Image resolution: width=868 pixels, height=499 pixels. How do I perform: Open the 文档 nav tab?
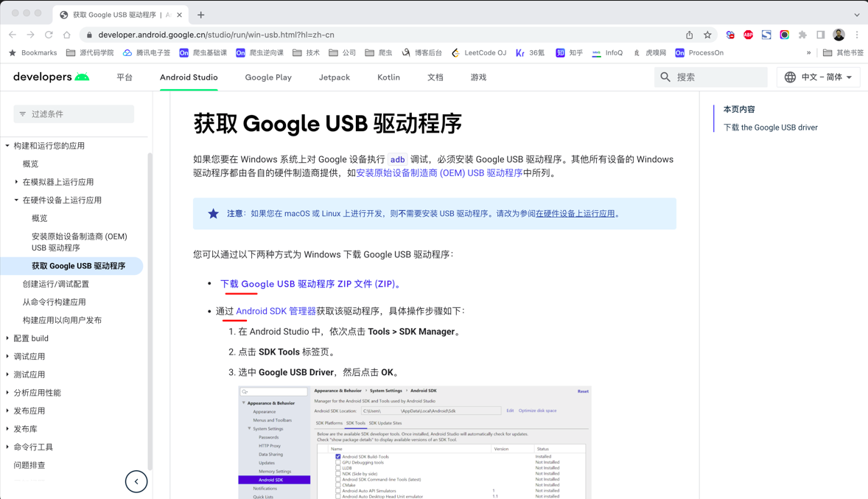(x=435, y=77)
